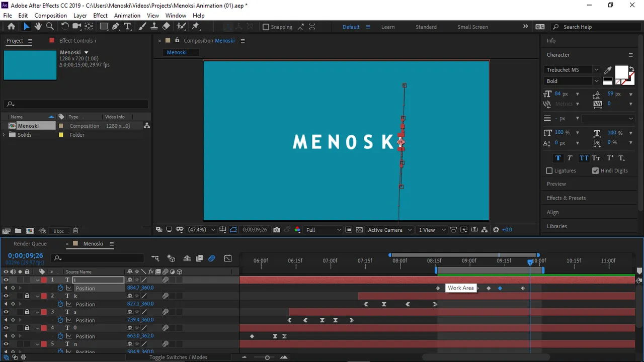Select the Unified Camera tool
The image size is (644, 362).
[x=77, y=27]
